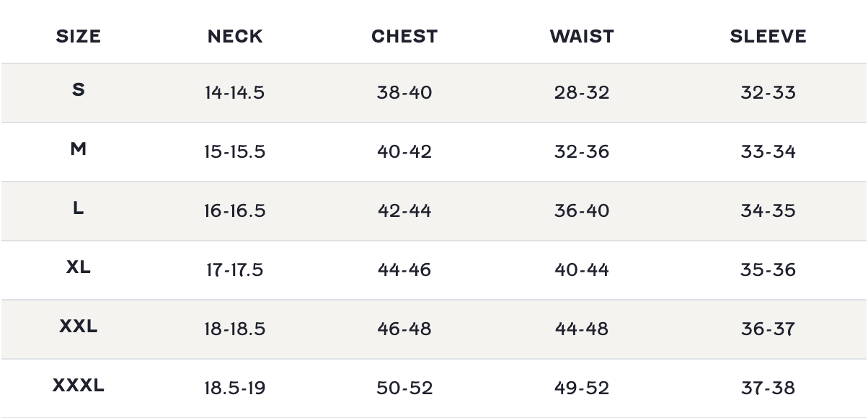
Task: Click sleeve value 35-36
Action: coord(769,270)
